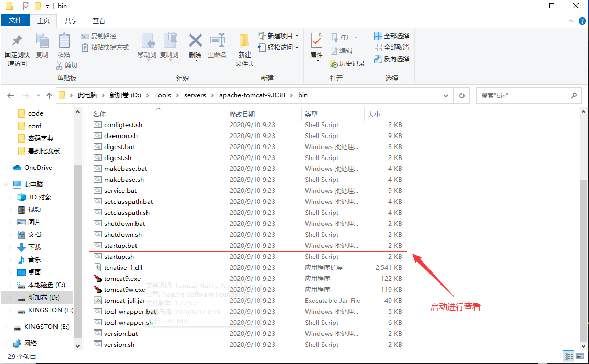Switch to details view icon in status bar
The height and width of the screenshot is (364, 589).
[569, 356]
